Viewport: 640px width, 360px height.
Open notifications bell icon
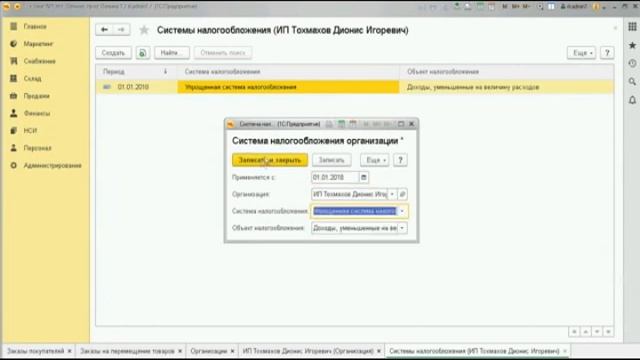coord(632,100)
